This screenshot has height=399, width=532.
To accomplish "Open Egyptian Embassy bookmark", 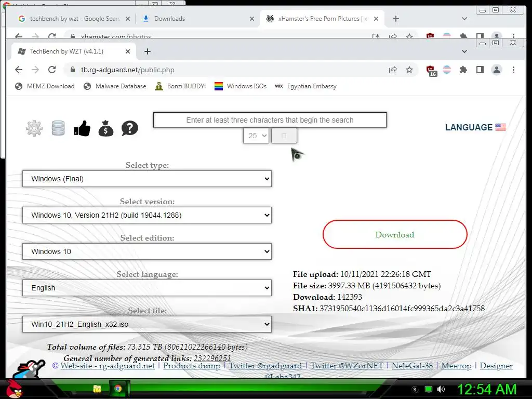I will pyautogui.click(x=305, y=86).
